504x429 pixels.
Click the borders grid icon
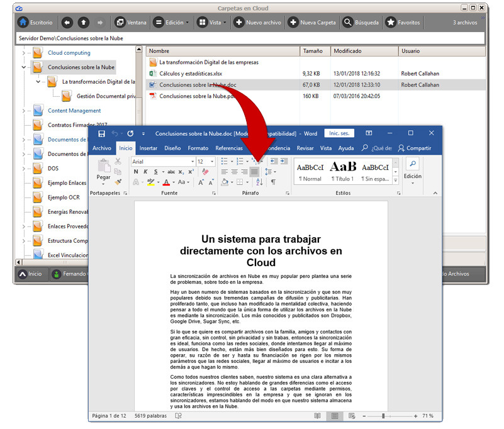point(240,182)
